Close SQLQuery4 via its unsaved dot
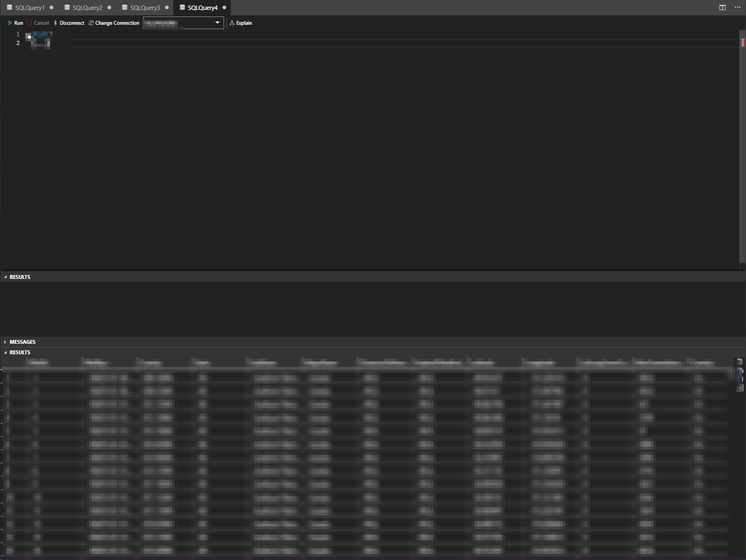Viewport: 746px width, 560px height. (224, 8)
